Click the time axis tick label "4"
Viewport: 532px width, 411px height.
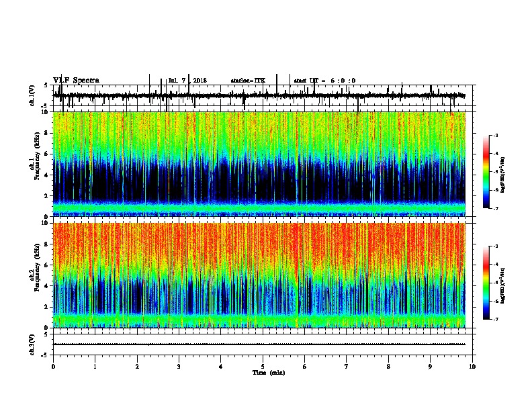tap(221, 367)
